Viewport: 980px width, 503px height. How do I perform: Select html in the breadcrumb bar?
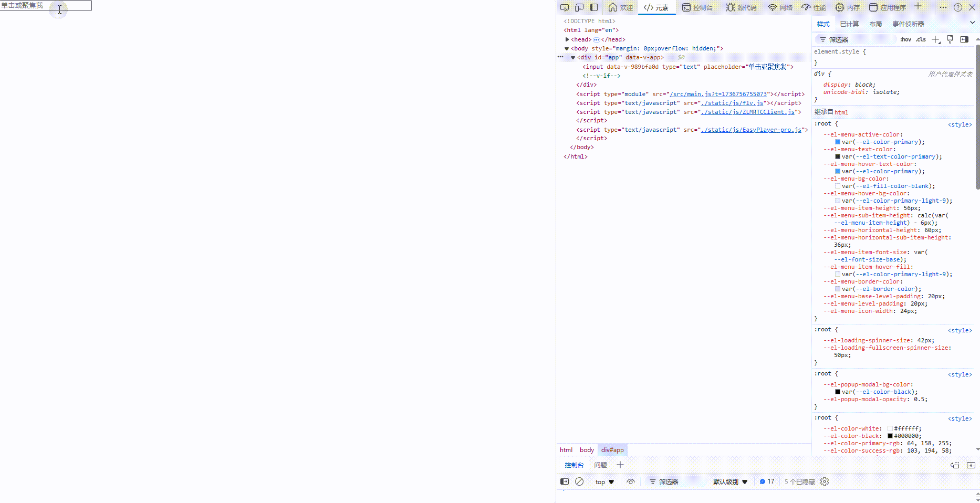(566, 450)
